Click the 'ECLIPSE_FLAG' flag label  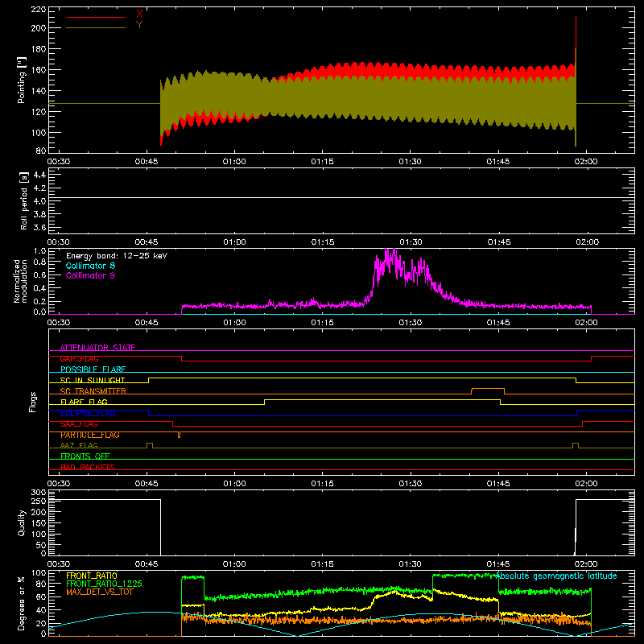click(88, 413)
